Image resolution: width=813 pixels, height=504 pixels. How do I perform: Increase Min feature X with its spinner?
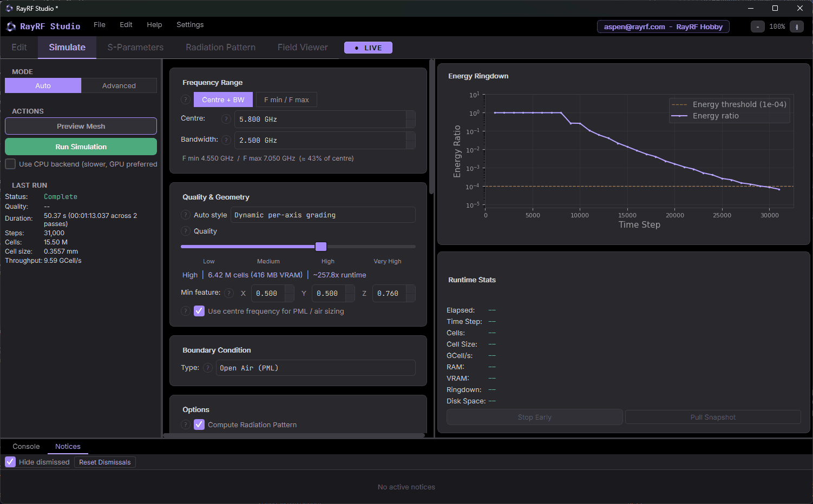click(290, 289)
